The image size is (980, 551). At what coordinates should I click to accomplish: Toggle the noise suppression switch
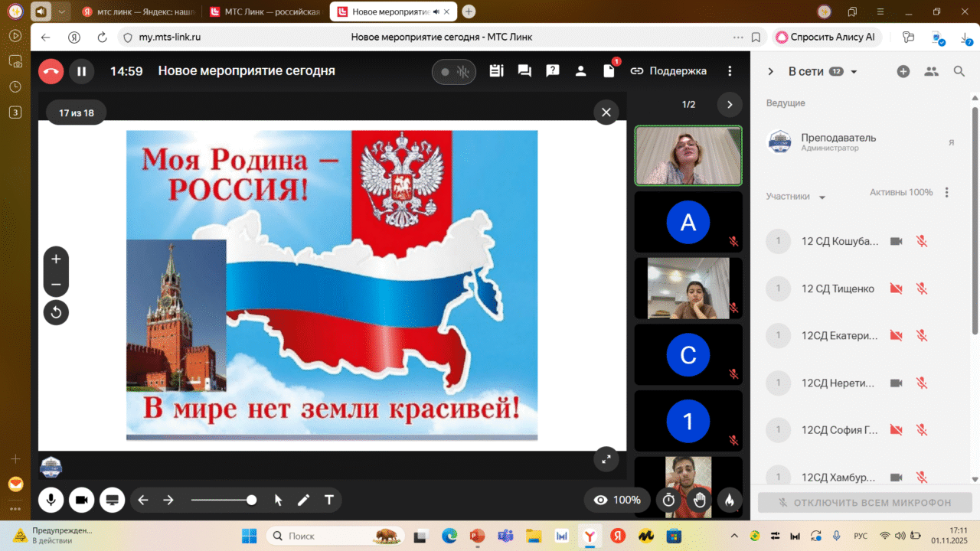point(453,72)
